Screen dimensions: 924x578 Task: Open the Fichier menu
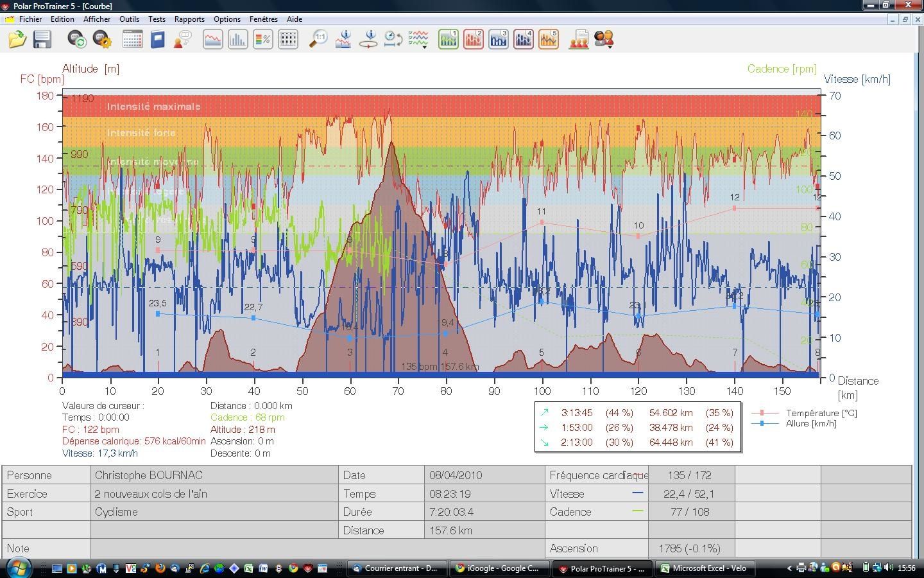[30, 19]
